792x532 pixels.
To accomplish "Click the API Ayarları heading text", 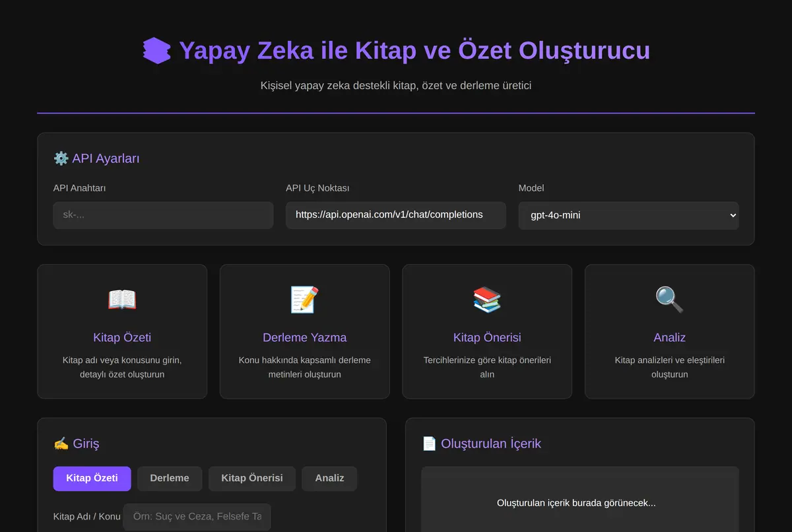I will 106,158.
